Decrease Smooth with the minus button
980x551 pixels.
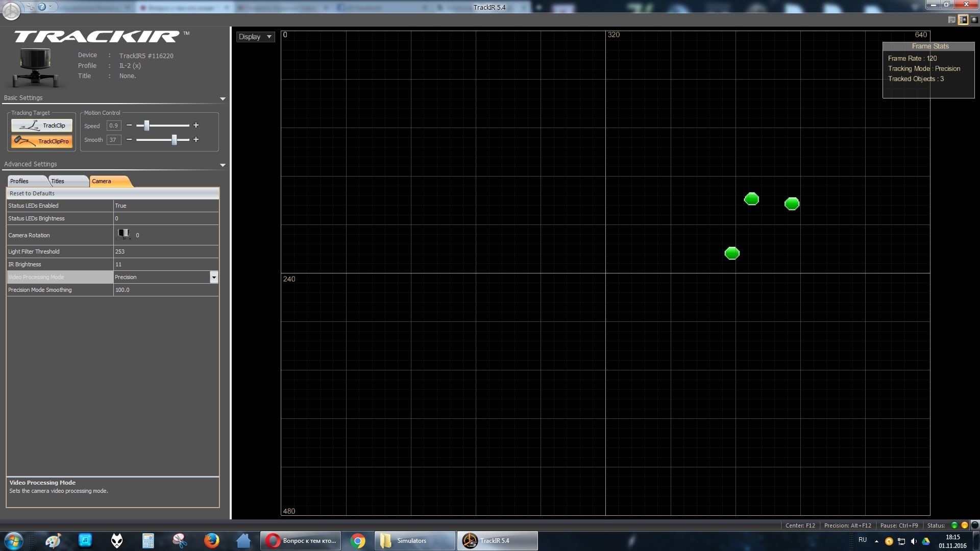[129, 140]
